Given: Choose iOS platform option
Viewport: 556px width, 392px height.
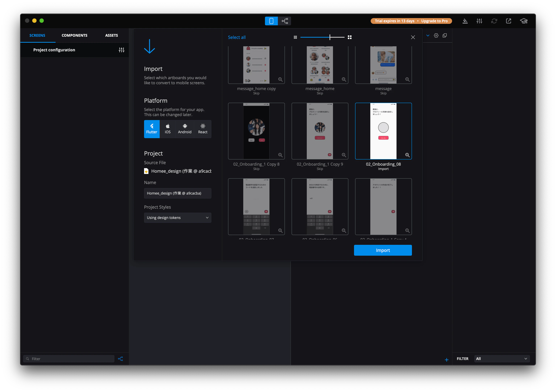Looking at the screenshot, I should (x=168, y=129).
